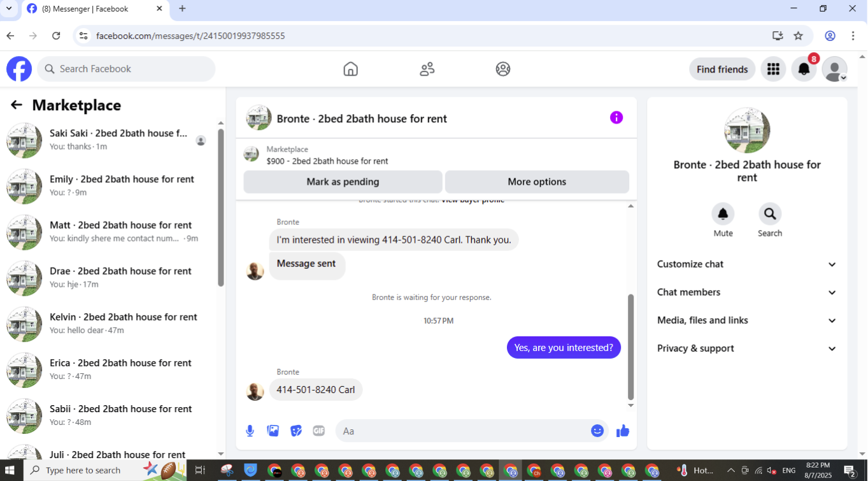
Task: Open the notifications bell with badge 8
Action: tap(804, 69)
